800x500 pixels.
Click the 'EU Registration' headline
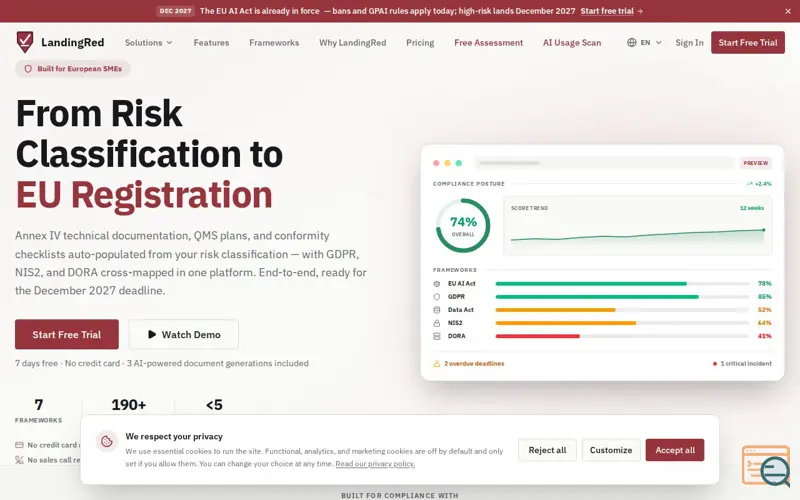[x=144, y=195]
